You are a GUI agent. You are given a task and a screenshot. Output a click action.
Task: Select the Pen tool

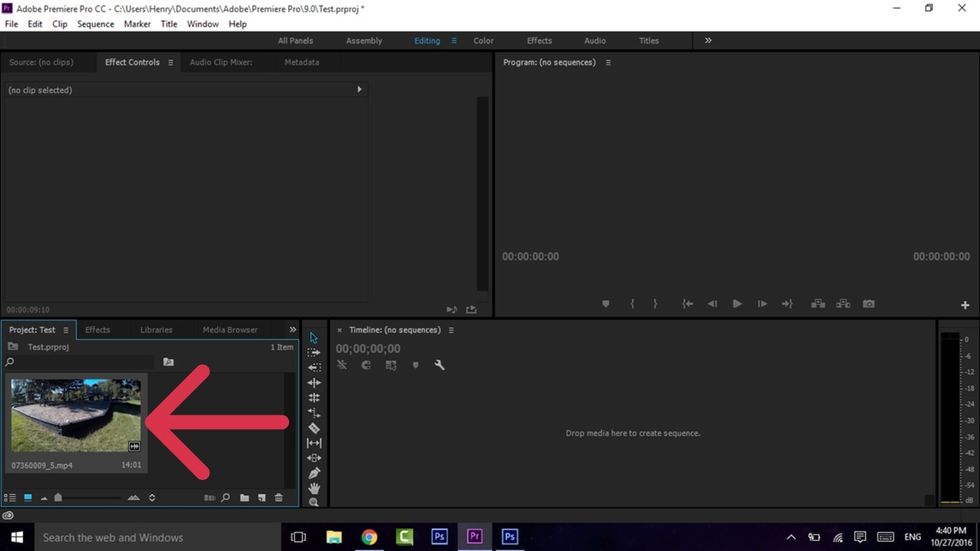coord(314,473)
